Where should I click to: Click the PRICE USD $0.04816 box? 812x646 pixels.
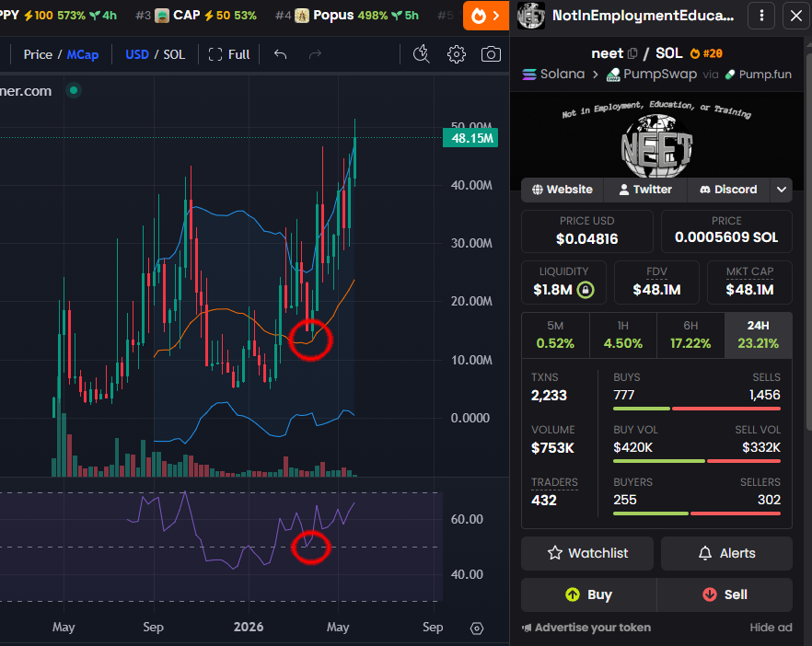click(586, 231)
